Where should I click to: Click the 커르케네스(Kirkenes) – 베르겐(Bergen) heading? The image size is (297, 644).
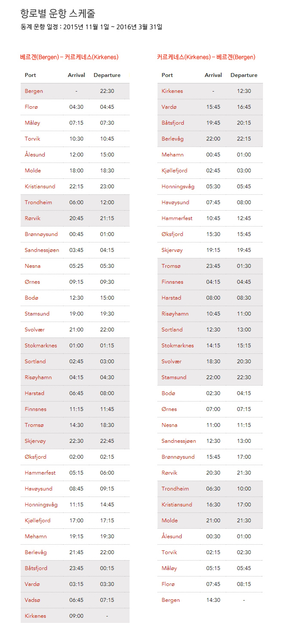[206, 57]
